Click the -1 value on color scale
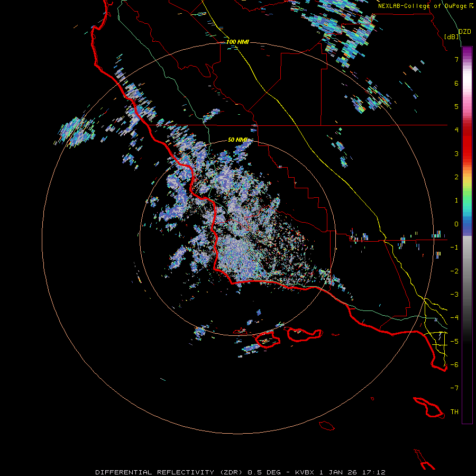The image size is (476, 476). coord(454,248)
